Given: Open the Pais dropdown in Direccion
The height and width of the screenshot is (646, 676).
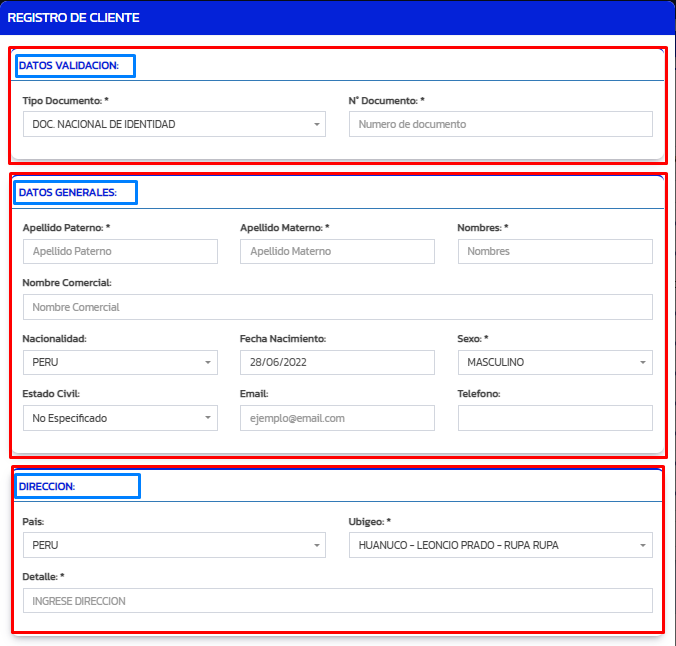Looking at the screenshot, I should coord(173,545).
